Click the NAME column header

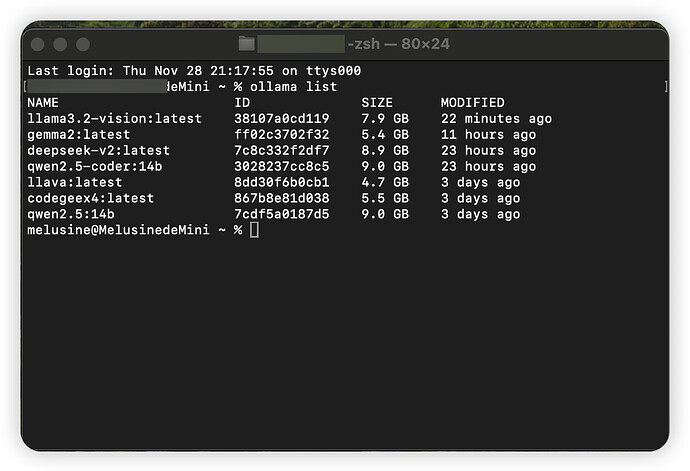(x=43, y=103)
